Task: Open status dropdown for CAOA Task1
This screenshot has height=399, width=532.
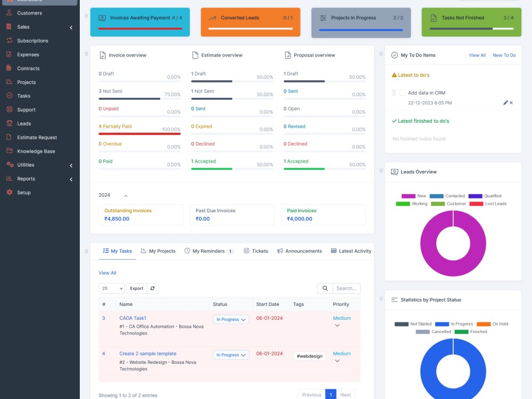Action: [231, 319]
